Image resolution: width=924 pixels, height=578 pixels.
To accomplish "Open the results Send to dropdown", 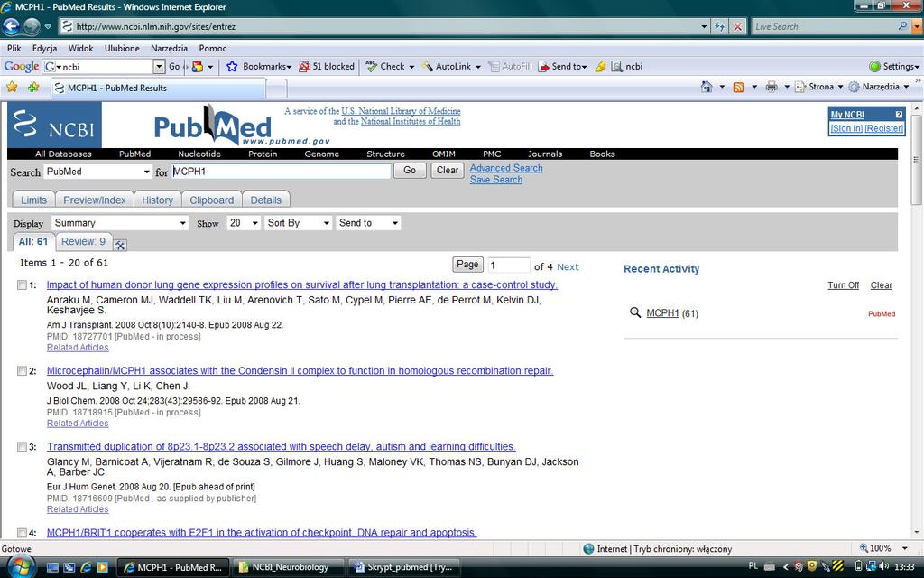I will [368, 223].
